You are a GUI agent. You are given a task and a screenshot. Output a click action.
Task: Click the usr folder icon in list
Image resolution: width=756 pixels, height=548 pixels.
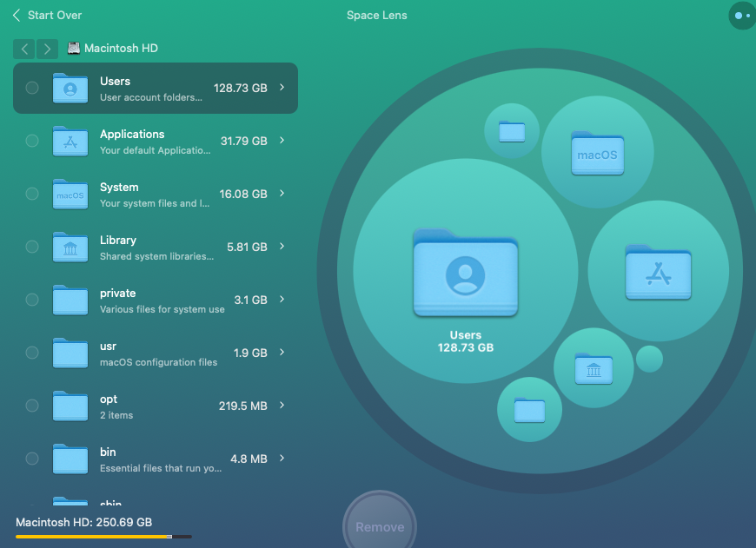click(70, 353)
